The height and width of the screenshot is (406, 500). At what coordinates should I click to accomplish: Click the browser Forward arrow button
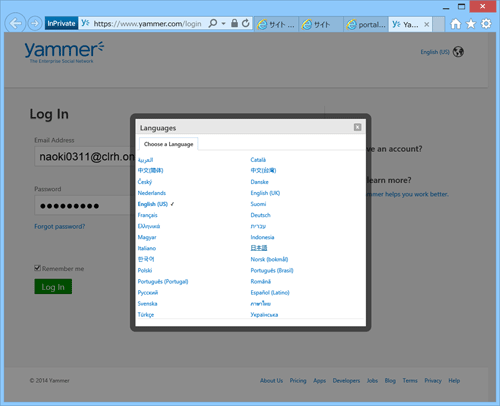point(34,23)
